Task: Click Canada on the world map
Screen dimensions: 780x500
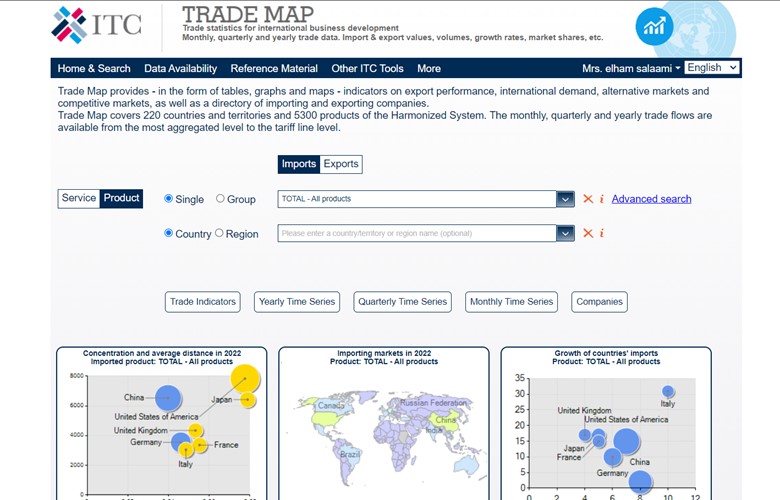Action: pyautogui.click(x=331, y=405)
